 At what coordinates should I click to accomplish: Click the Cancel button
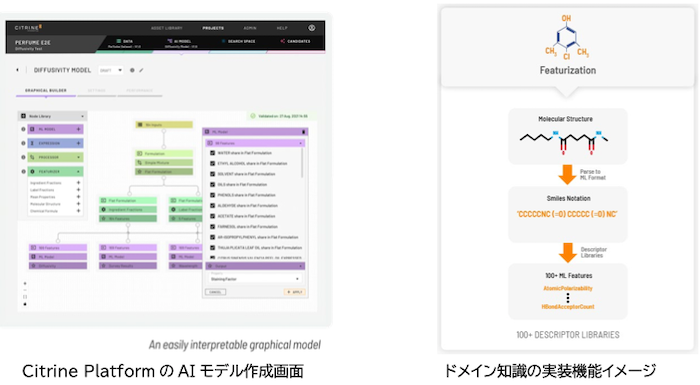[216, 292]
